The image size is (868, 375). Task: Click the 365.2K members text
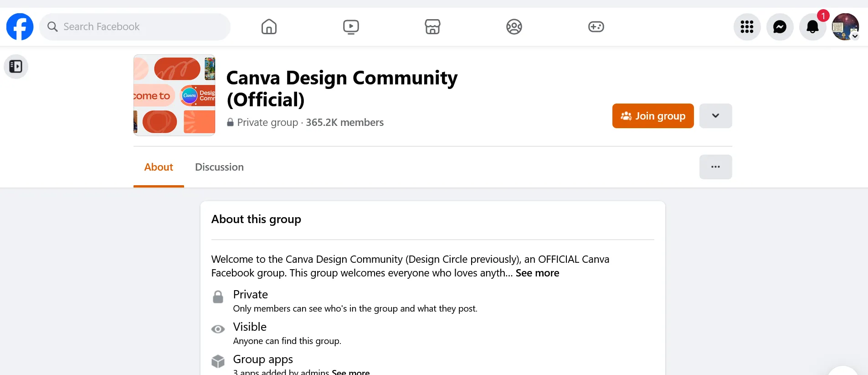pos(344,122)
